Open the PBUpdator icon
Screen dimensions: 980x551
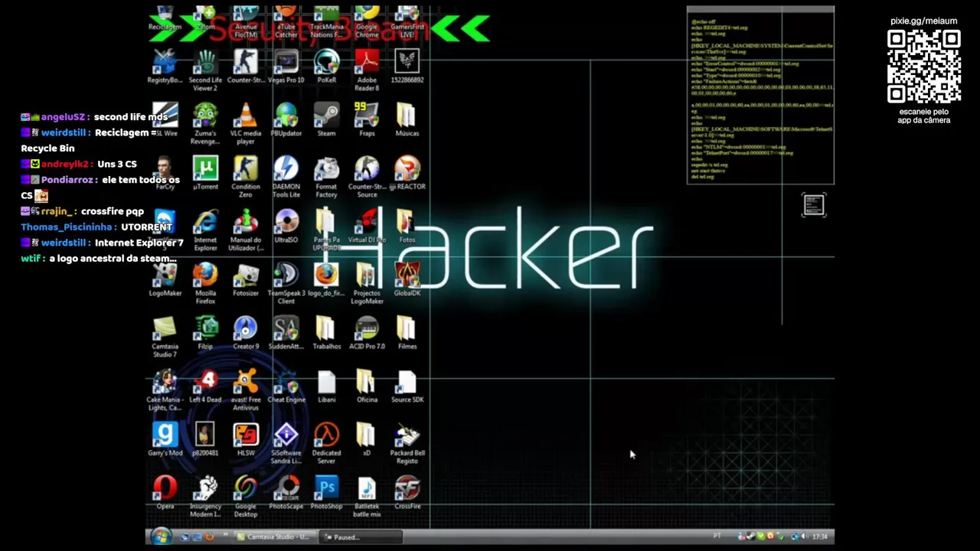pyautogui.click(x=286, y=120)
